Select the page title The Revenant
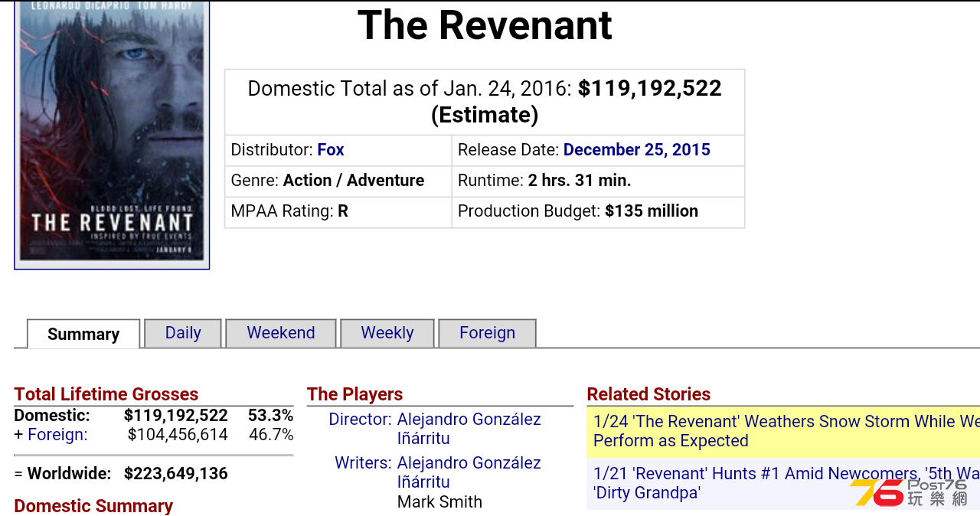This screenshot has width=980, height=516. pos(485,25)
